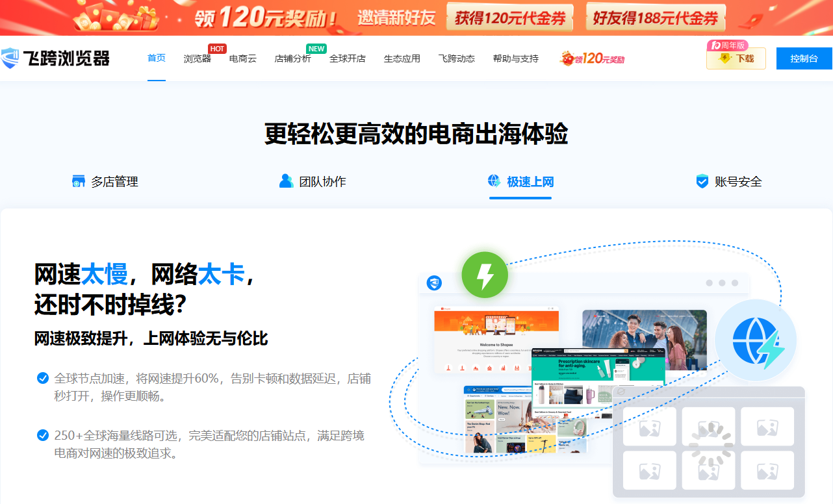The width and height of the screenshot is (833, 504).
Task: Click the green lightning bolt circle icon
Action: pos(485,275)
